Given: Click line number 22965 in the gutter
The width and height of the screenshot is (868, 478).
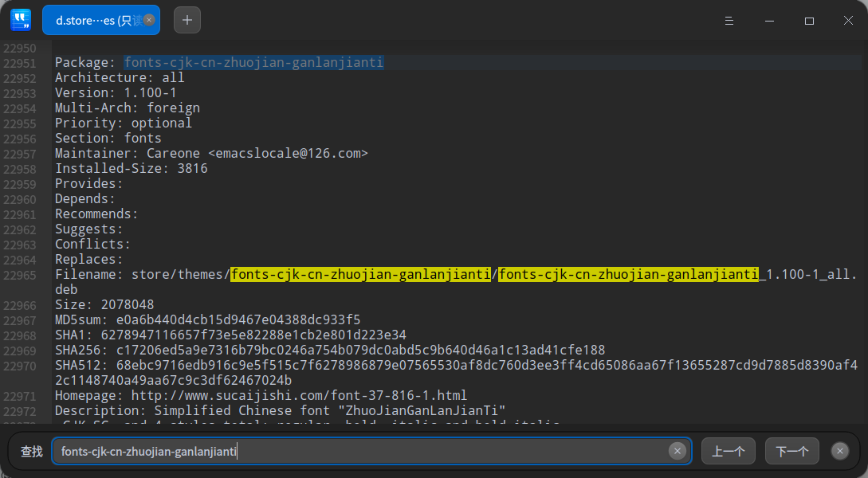Looking at the screenshot, I should tap(19, 275).
